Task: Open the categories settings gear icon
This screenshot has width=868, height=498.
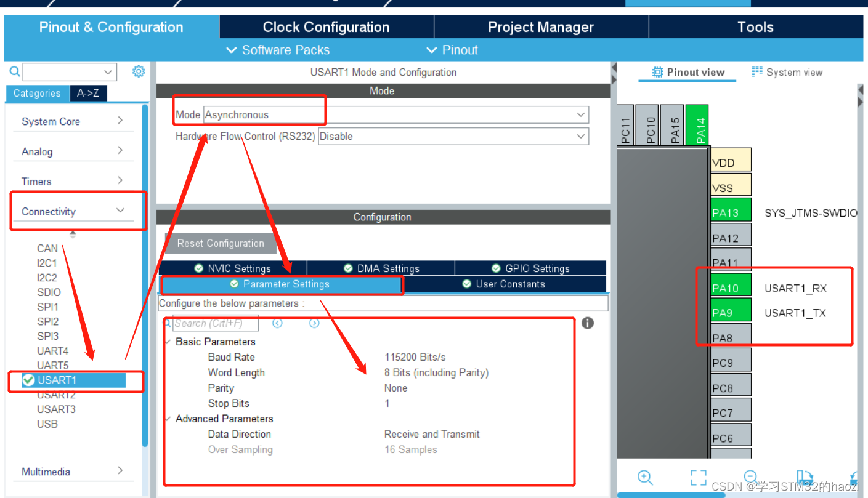Action: [139, 71]
